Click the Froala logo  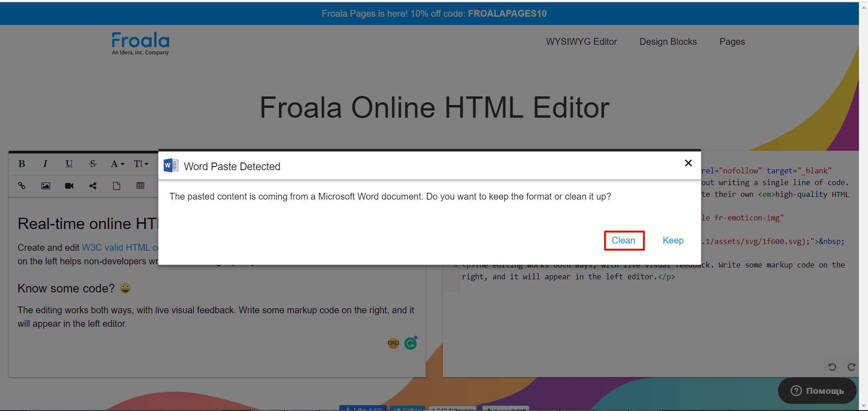point(140,43)
